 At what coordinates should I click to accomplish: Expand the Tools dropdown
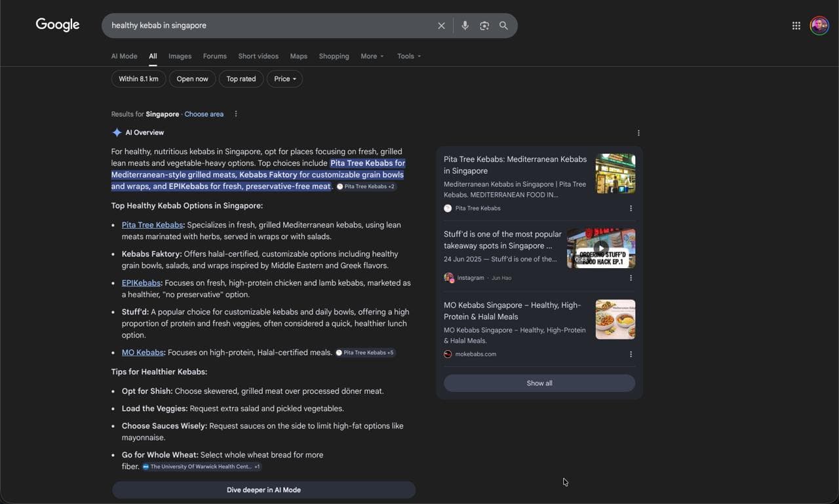click(409, 56)
